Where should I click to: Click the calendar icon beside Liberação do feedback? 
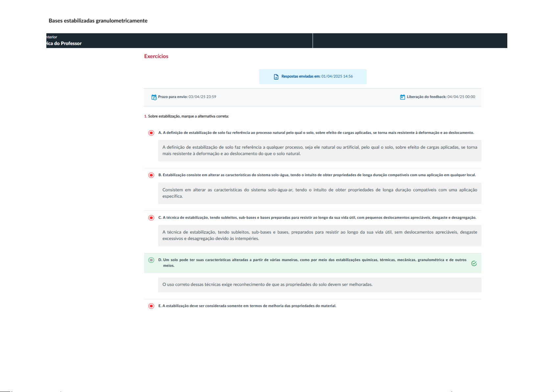[x=402, y=97]
